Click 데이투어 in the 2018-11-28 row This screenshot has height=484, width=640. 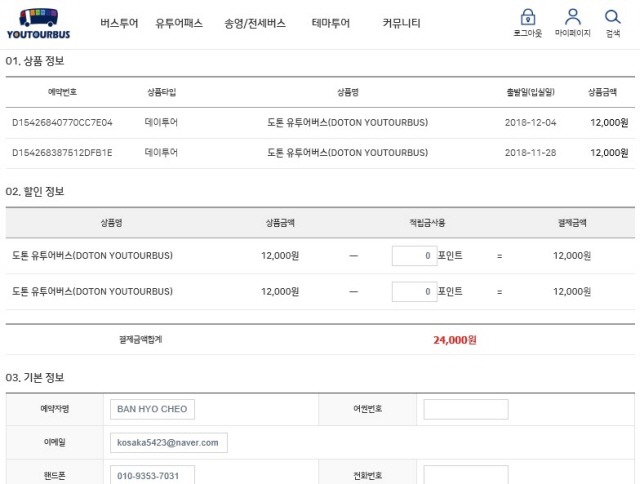pos(161,153)
